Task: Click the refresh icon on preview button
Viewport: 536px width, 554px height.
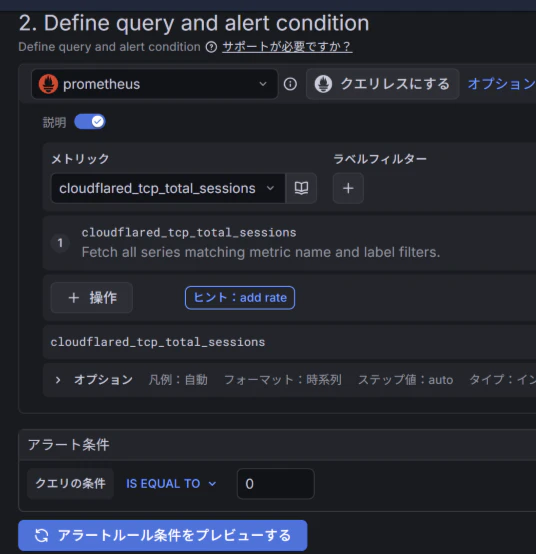Action: pos(41,535)
